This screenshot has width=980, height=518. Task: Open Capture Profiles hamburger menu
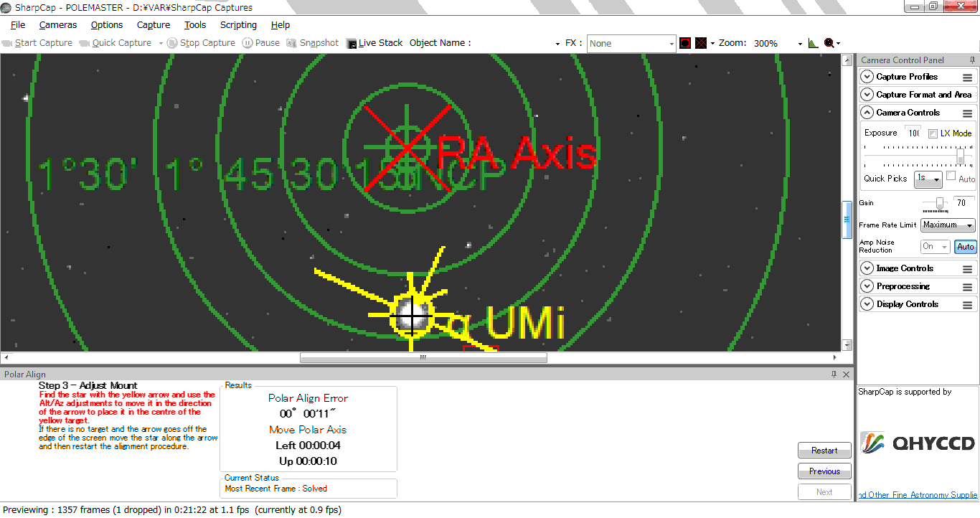pyautogui.click(x=967, y=77)
